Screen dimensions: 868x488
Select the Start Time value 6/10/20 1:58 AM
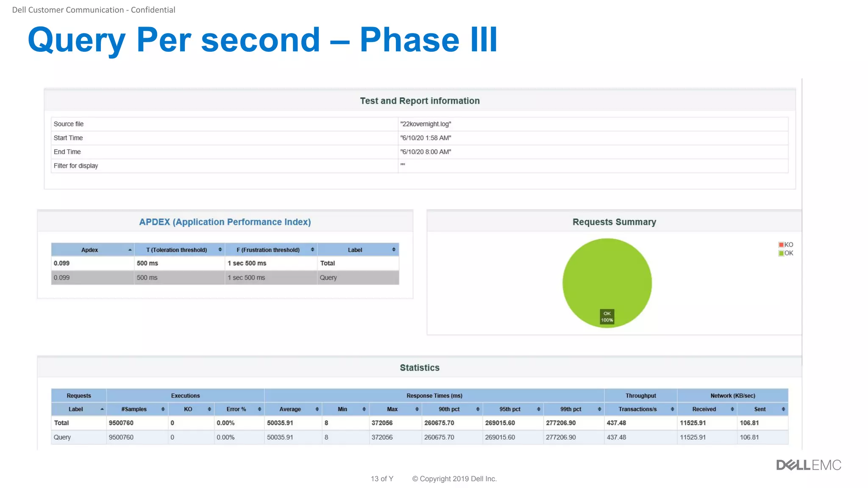[426, 138]
